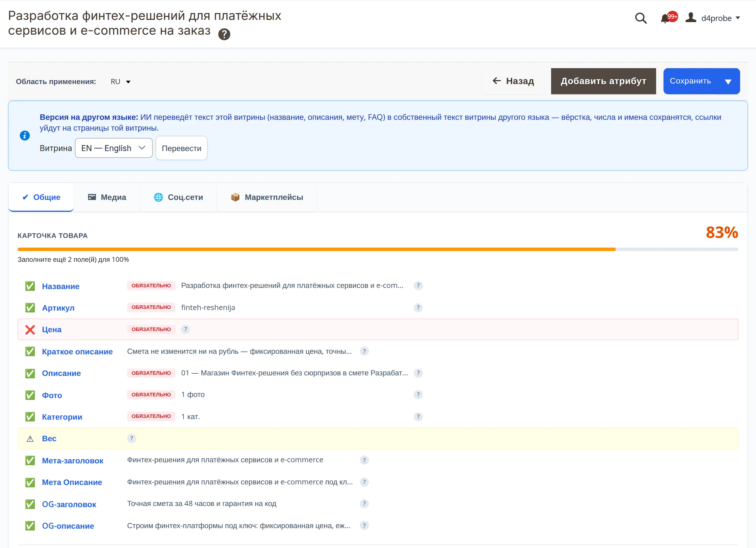
Task: Click help icon in OG-заголовок row
Action: (x=364, y=504)
